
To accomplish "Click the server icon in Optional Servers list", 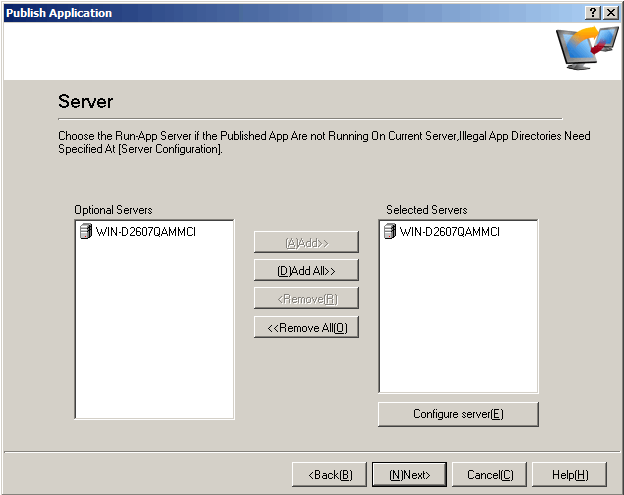I will click(85, 232).
